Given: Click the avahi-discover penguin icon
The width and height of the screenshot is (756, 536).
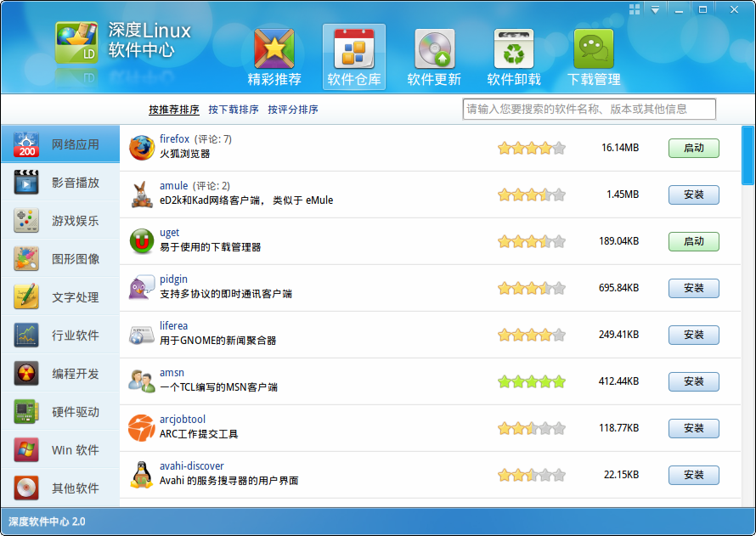Looking at the screenshot, I should (x=142, y=474).
